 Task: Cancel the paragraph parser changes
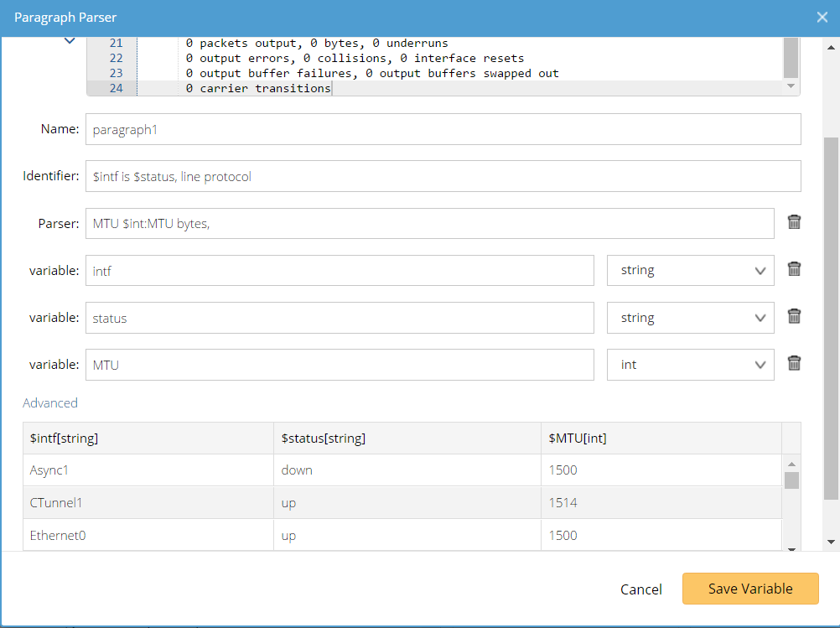pos(640,589)
